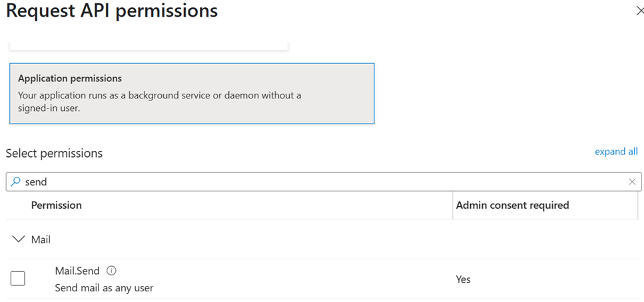Click the Admin consent required column header
Viewport: 644px width, 302px height.
[512, 205]
